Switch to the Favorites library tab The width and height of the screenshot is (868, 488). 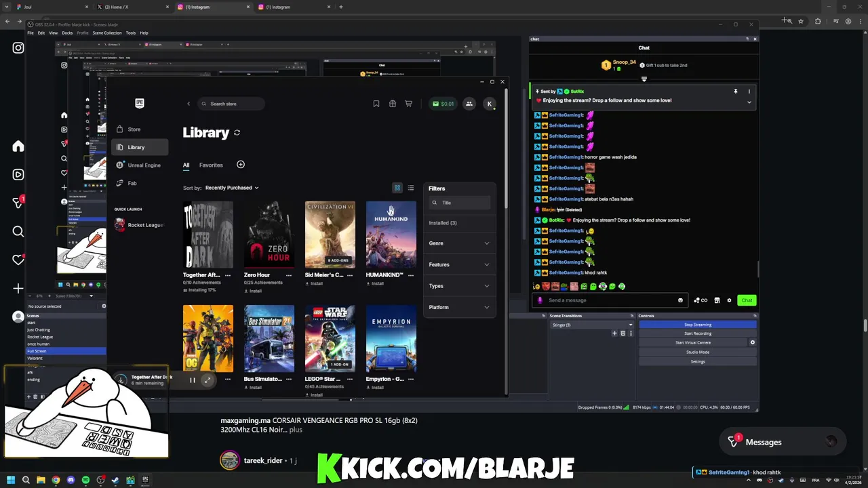211,165
